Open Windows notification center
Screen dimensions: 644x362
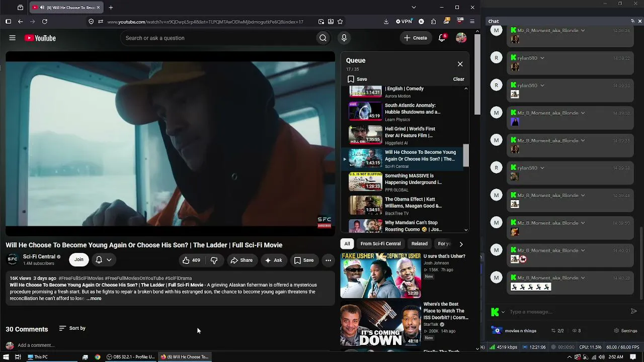(632, 357)
